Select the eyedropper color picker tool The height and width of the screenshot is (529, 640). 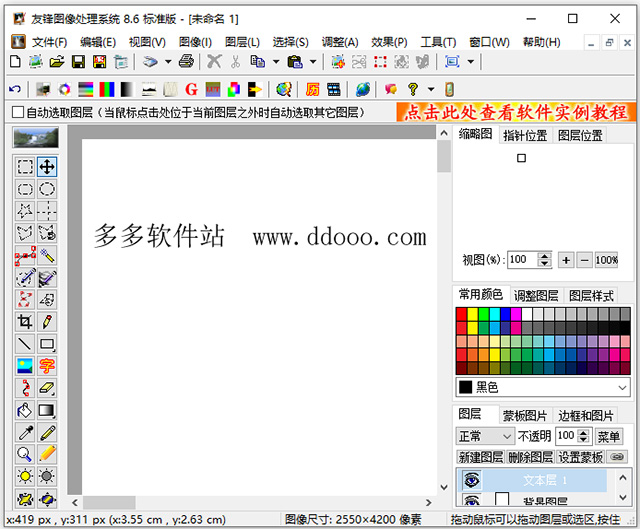pos(25,433)
